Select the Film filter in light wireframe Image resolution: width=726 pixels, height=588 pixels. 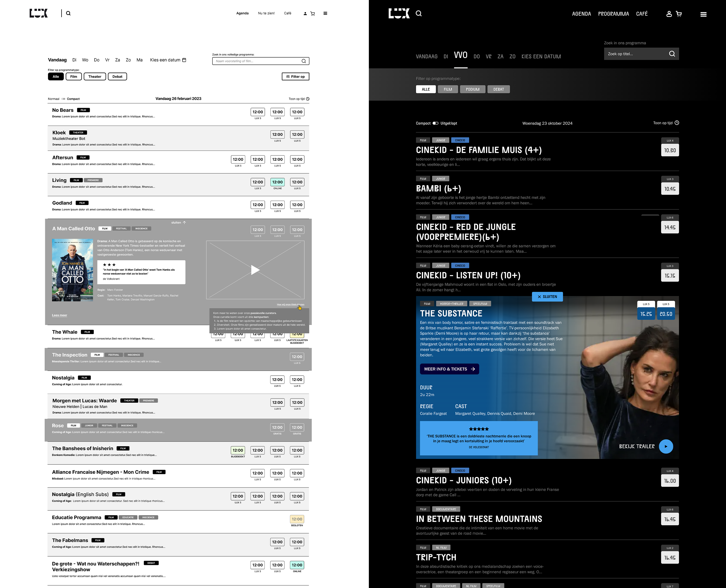74,77
